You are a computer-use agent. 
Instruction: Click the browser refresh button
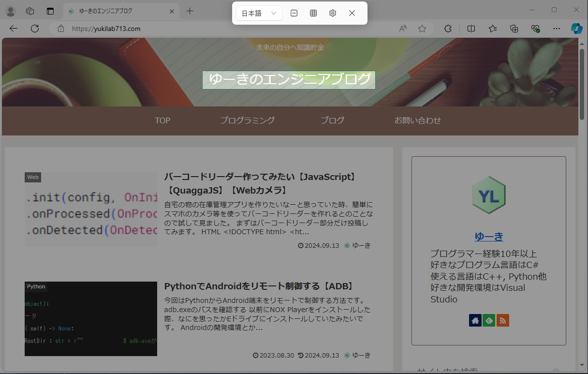(35, 29)
